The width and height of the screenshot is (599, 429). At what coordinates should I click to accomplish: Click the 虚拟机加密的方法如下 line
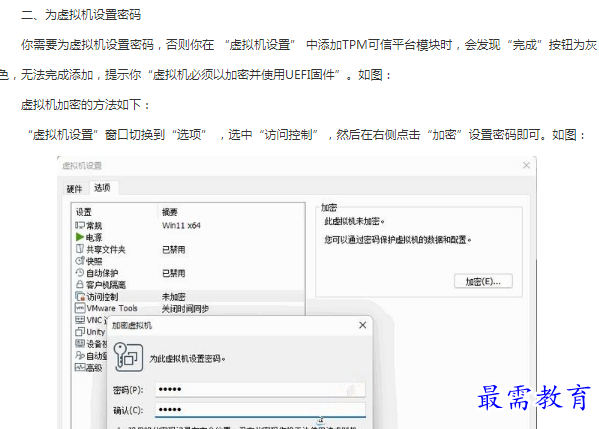click(x=86, y=105)
